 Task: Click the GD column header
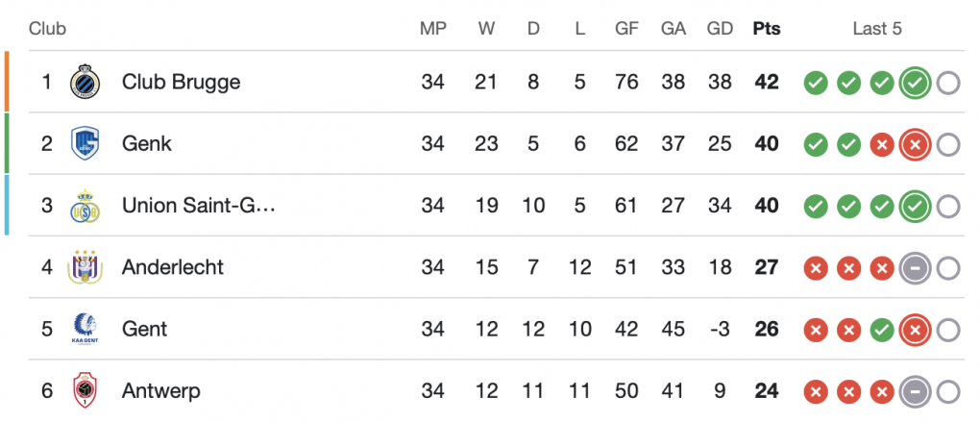(x=720, y=29)
